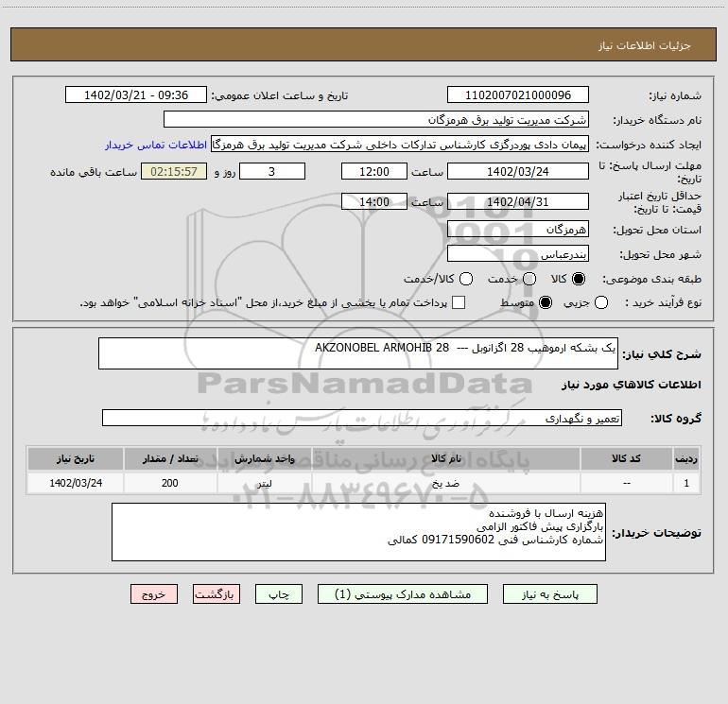
Task: Open اطلاعات تماس خریدار link
Action: click(x=156, y=145)
